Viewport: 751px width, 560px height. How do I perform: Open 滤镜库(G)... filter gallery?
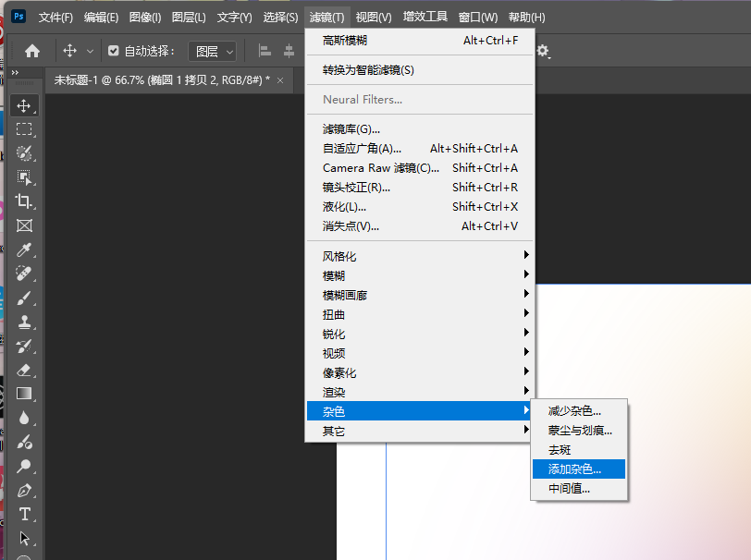[x=420, y=128]
